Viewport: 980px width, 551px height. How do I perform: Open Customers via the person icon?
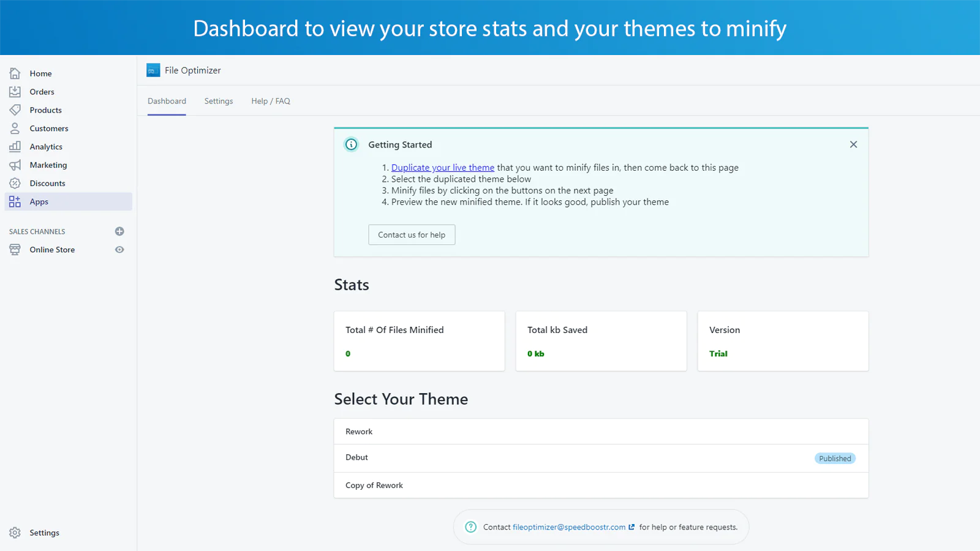pos(15,128)
